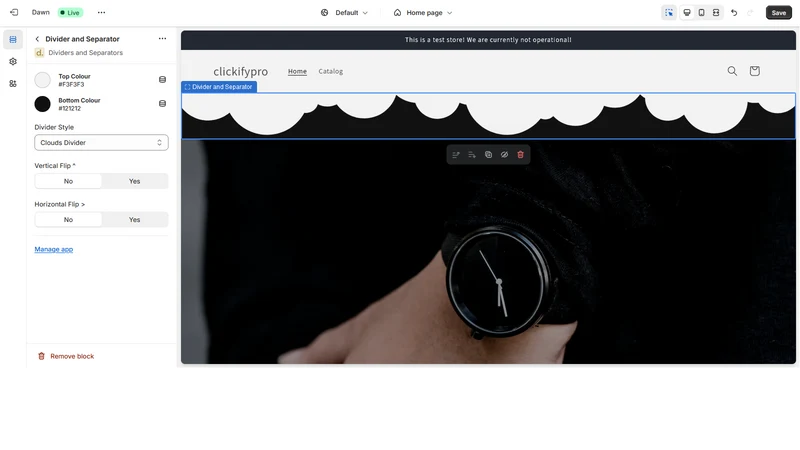Viewport: 800px width, 450px height.
Task: Click the Dawn theme name
Action: click(x=41, y=12)
